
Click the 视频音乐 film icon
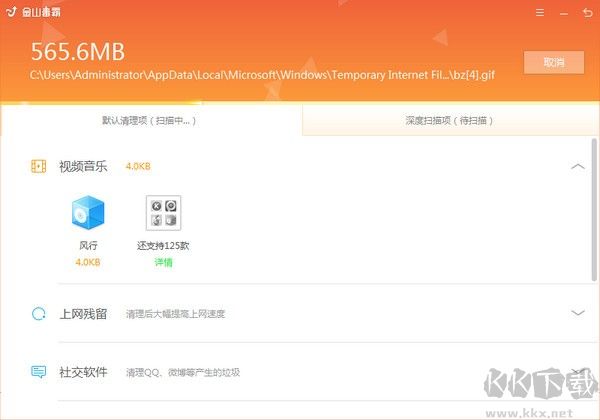click(x=38, y=166)
